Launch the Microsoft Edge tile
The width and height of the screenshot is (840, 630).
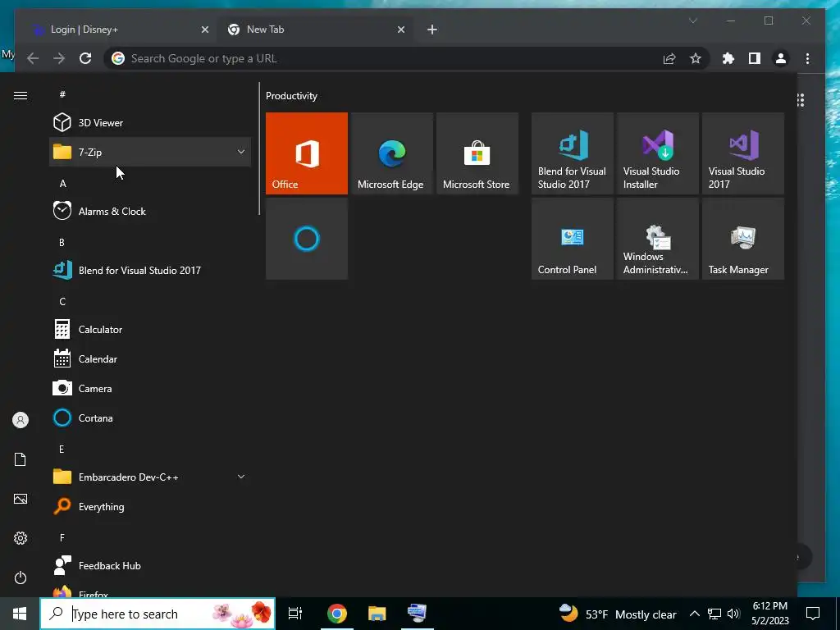tap(391, 153)
